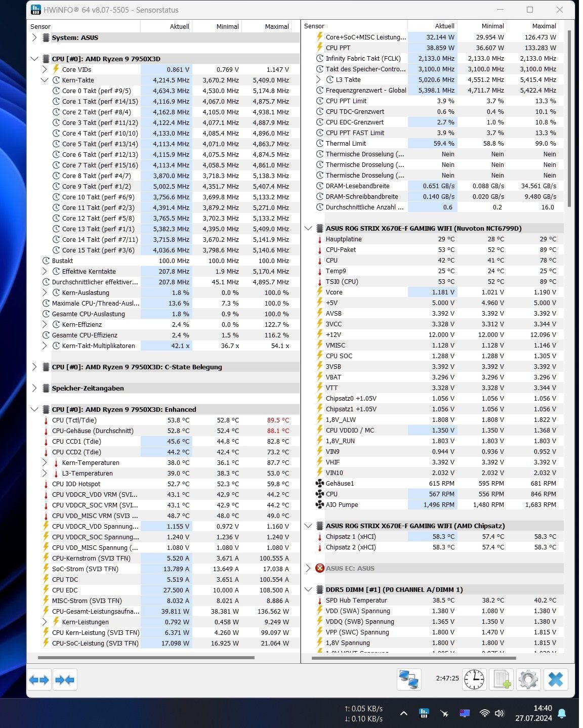Click the fan icon beside AIO Pumpe
The height and width of the screenshot is (728, 583).
tap(319, 504)
